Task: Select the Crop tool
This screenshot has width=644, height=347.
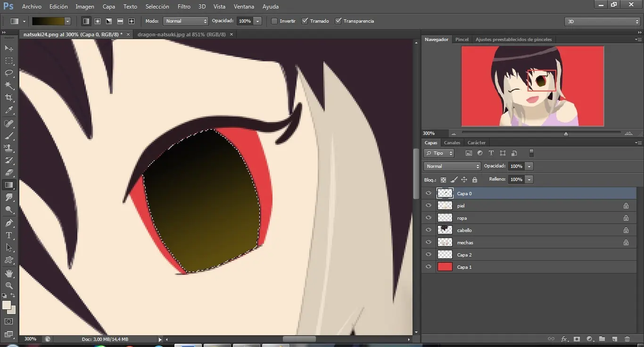Action: point(9,98)
